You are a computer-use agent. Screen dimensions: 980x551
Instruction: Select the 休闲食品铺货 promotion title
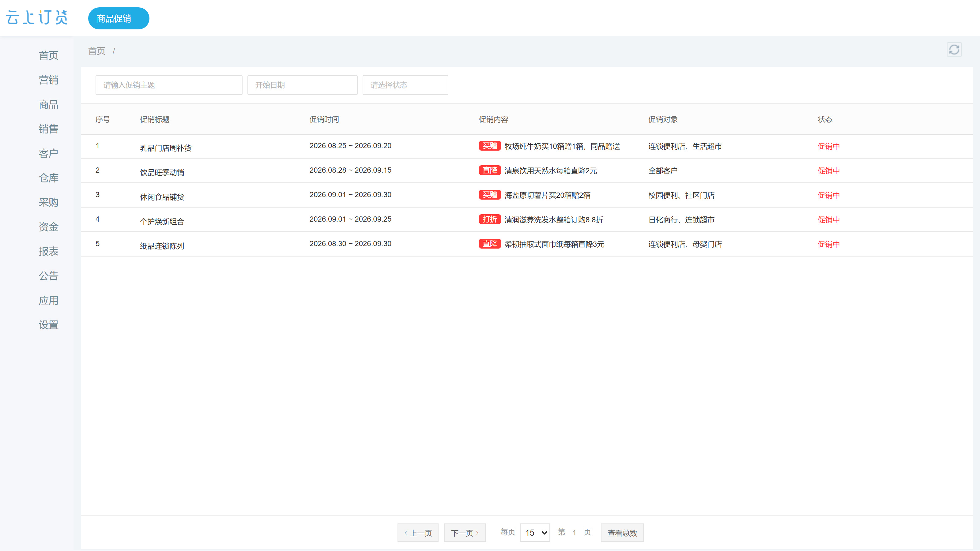(162, 197)
